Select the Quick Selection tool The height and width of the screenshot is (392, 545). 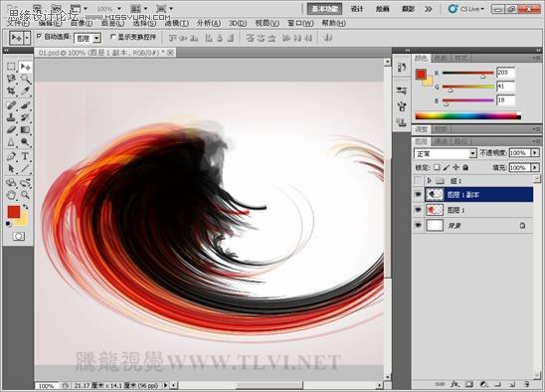[25, 79]
